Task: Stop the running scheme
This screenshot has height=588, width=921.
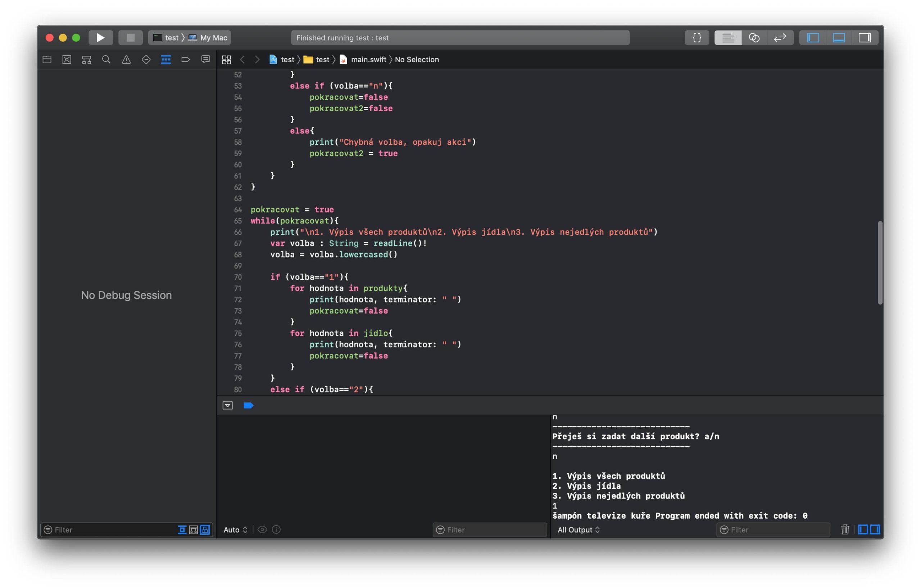Action: point(131,37)
